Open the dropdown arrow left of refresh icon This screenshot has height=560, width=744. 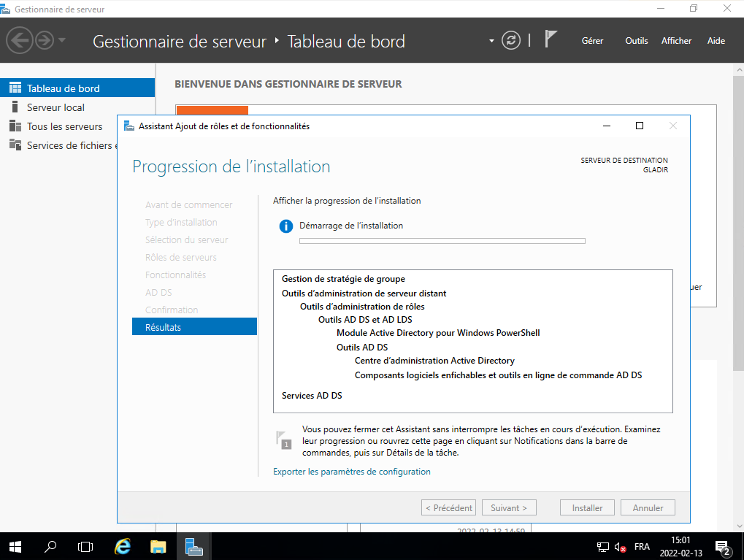[491, 41]
